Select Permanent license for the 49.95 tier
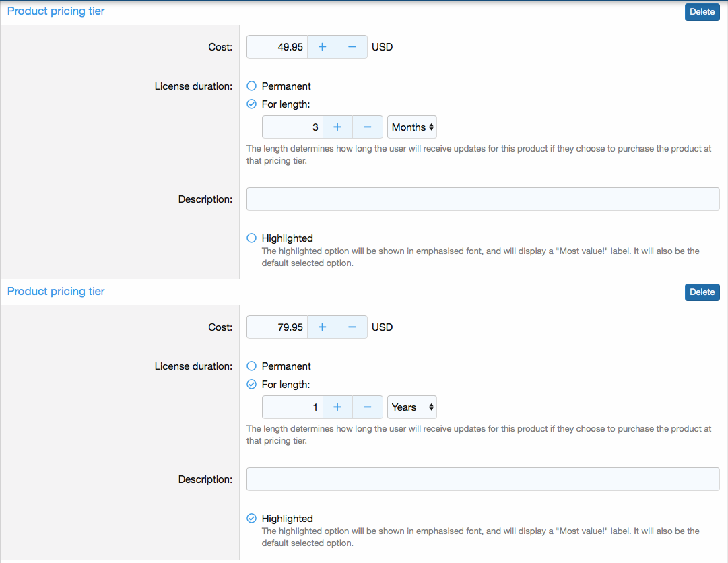 click(252, 86)
